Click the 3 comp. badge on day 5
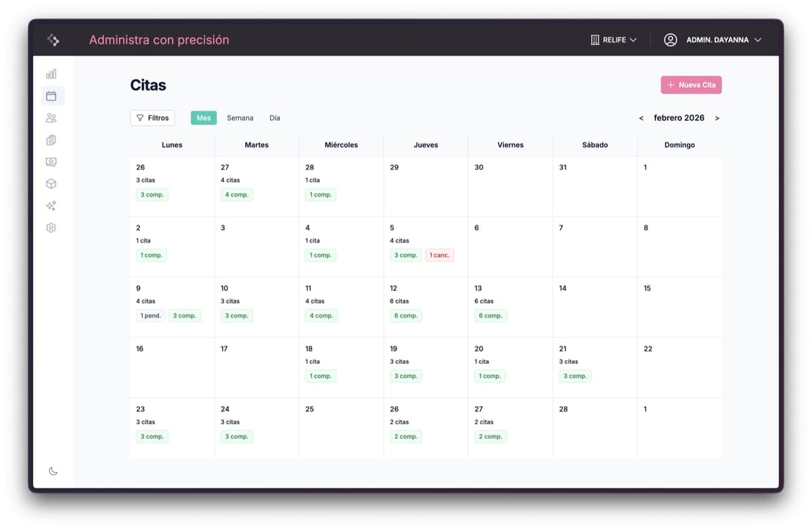 [406, 255]
